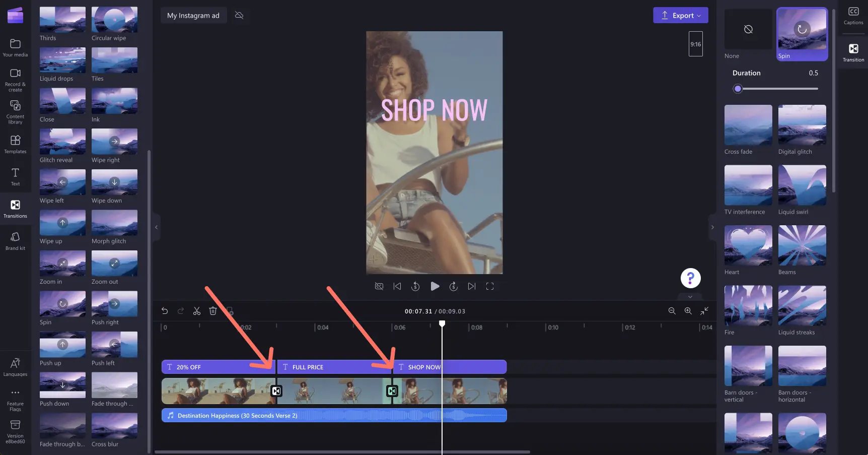868x455 pixels.
Task: Select the Transitions sidebar tab
Action: click(15, 209)
